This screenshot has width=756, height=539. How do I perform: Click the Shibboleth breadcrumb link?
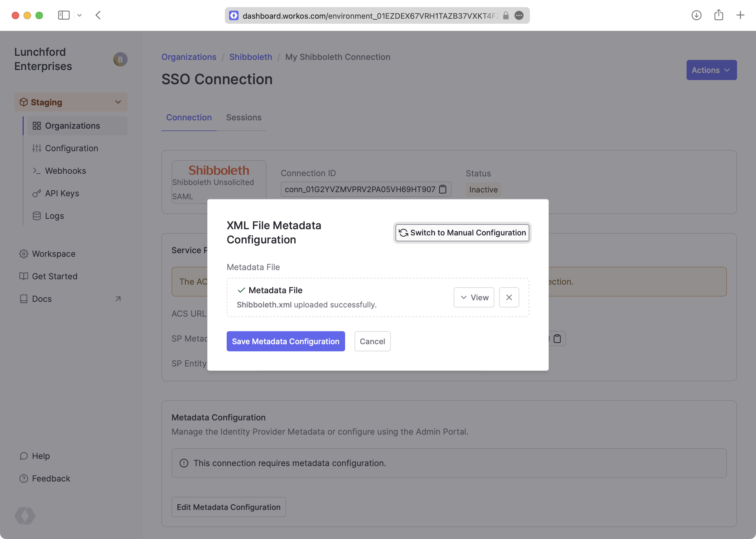pos(250,57)
